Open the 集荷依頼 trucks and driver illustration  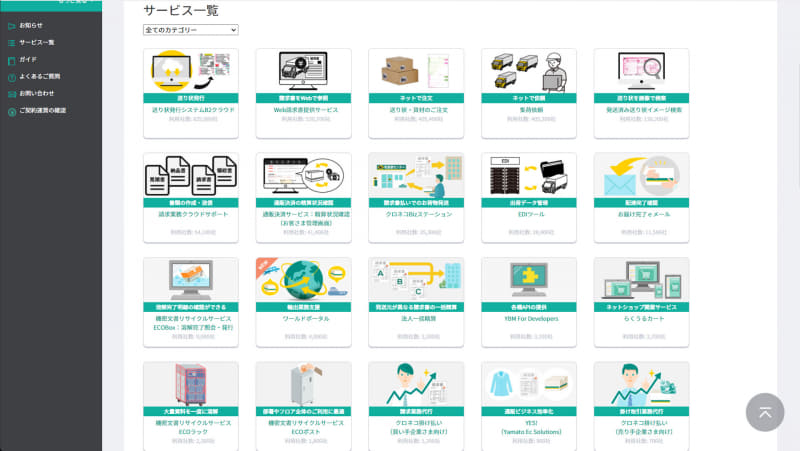point(529,71)
